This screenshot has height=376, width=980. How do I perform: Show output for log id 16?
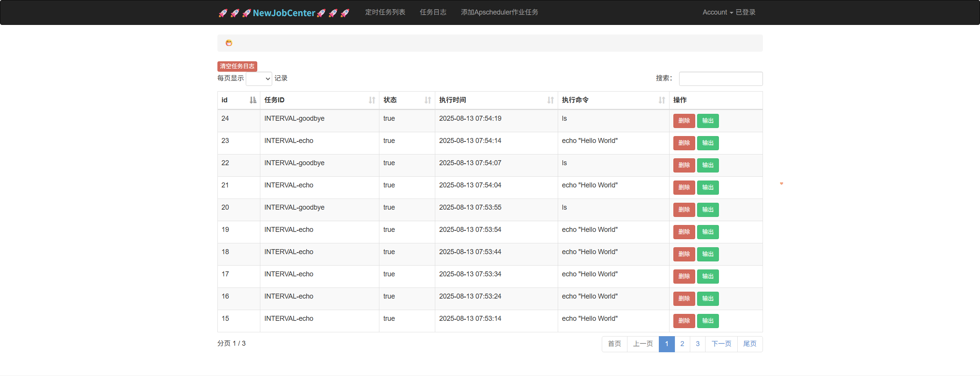pos(708,299)
